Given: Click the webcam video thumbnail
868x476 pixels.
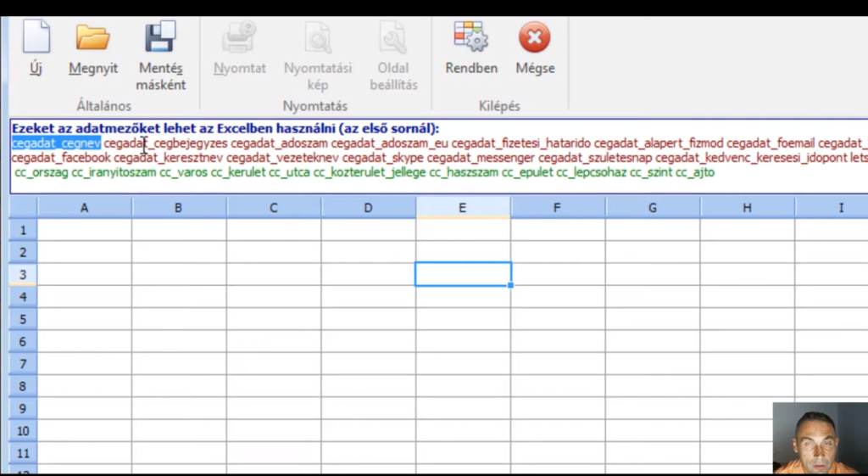Looking at the screenshot, I should pos(821,438).
